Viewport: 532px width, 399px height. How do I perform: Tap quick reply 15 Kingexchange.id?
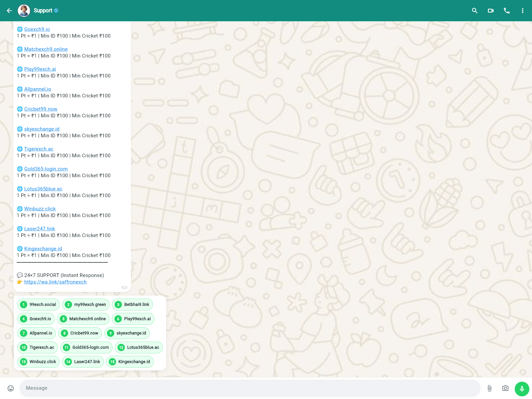click(130, 362)
